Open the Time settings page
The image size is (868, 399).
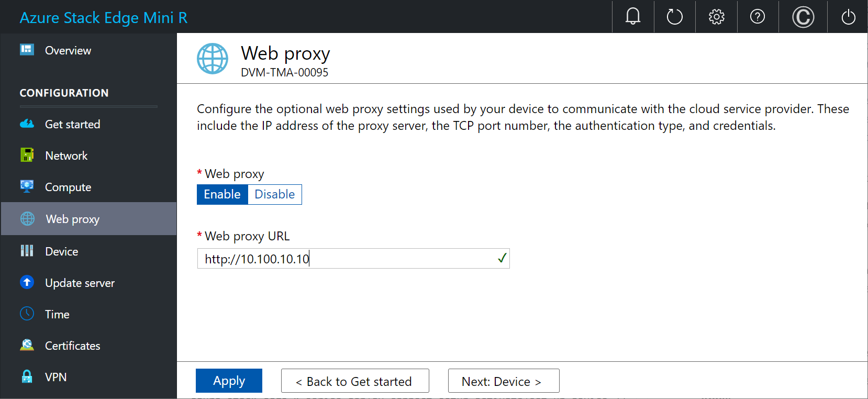pos(57,314)
